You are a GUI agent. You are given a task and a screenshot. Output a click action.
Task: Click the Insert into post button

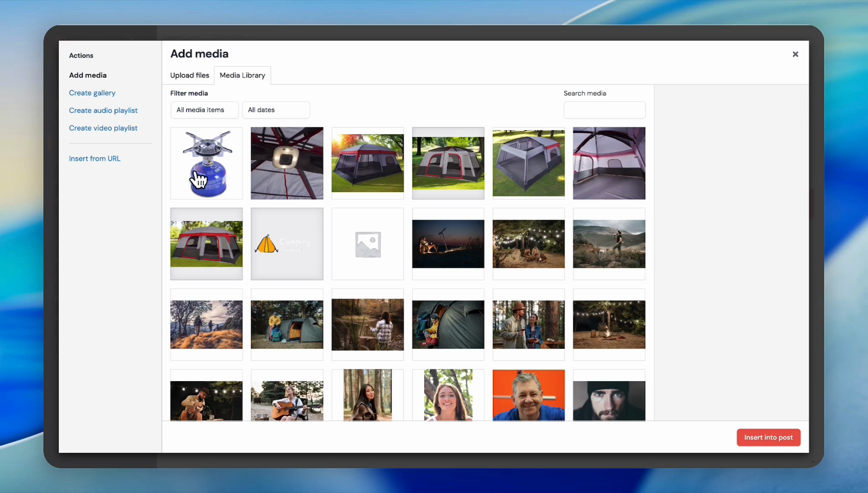[x=768, y=437]
